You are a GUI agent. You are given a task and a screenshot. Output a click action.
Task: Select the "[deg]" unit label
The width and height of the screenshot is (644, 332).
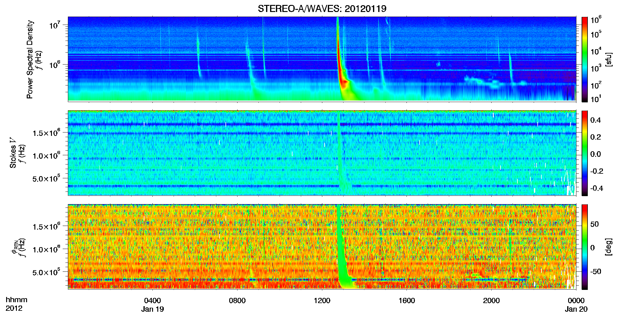(608, 247)
